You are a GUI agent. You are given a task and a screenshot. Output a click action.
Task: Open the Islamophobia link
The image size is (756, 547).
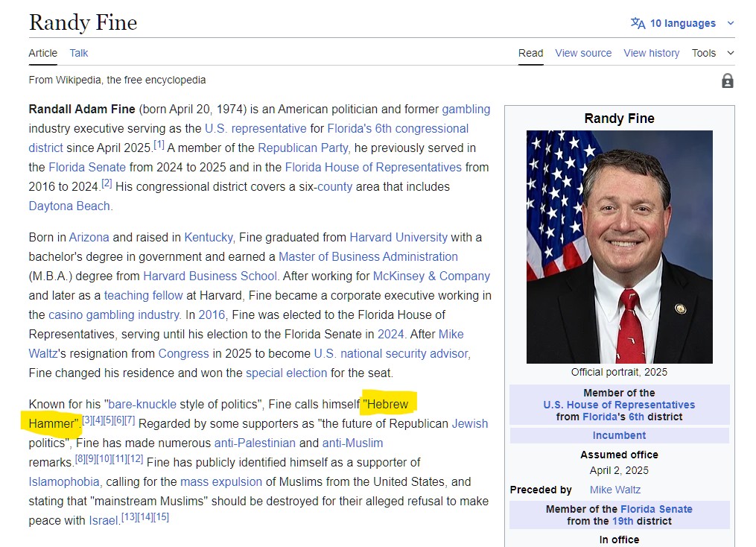[63, 482]
